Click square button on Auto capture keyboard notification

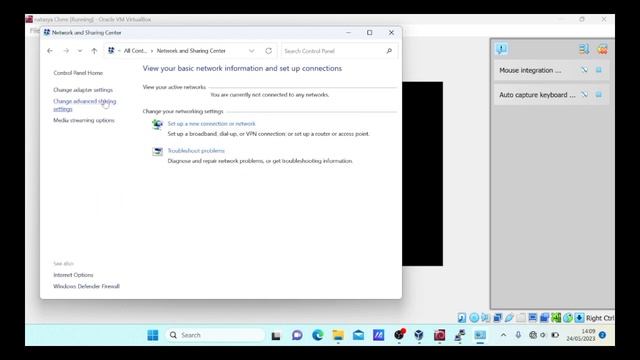pos(599,95)
